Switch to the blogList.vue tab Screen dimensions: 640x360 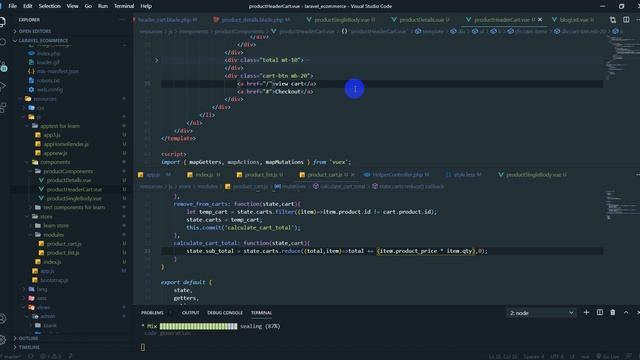(x=573, y=20)
